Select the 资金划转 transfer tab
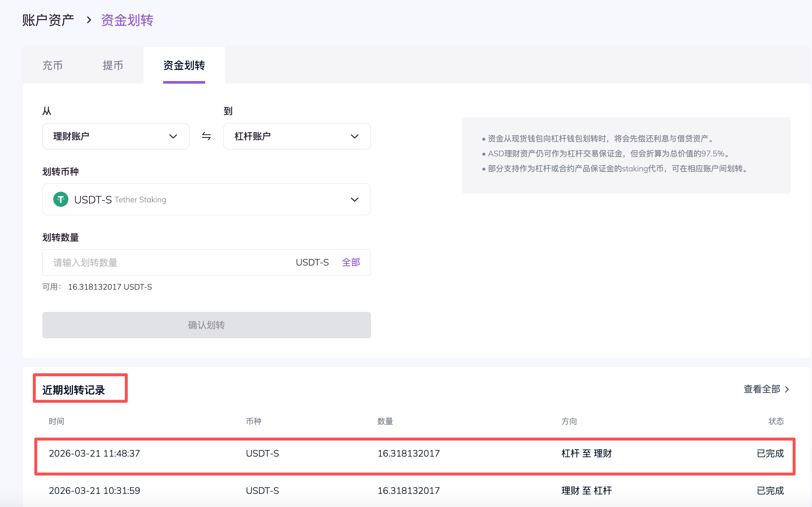This screenshot has height=507, width=812. [x=184, y=65]
